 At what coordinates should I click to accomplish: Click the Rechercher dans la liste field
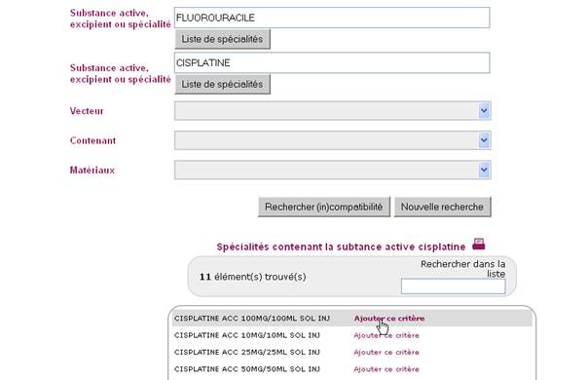(453, 286)
